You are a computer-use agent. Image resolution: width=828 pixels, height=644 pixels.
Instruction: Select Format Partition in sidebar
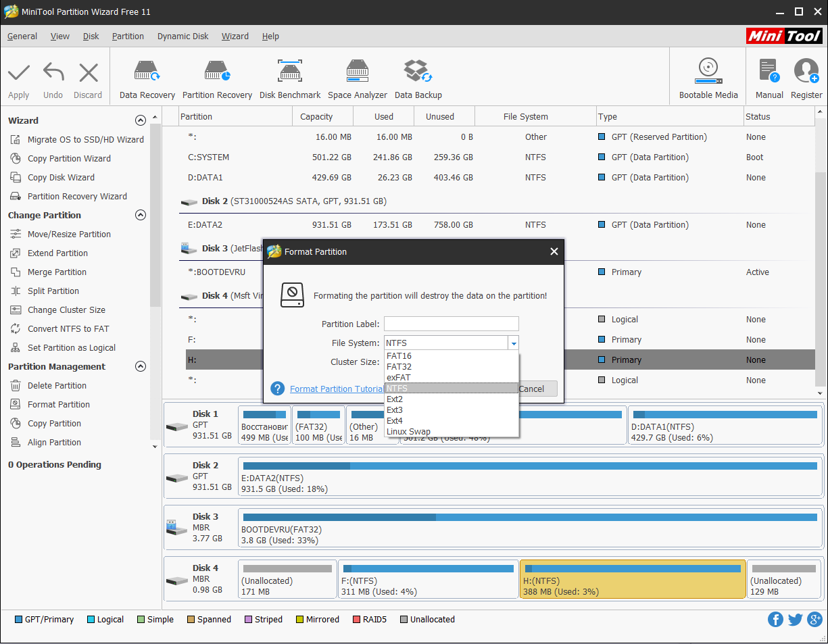(x=59, y=405)
